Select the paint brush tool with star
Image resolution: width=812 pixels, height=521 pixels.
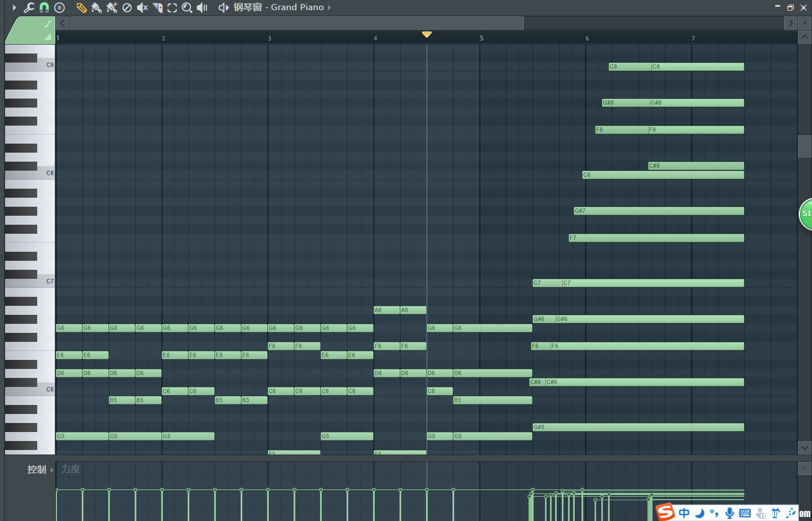pos(112,7)
